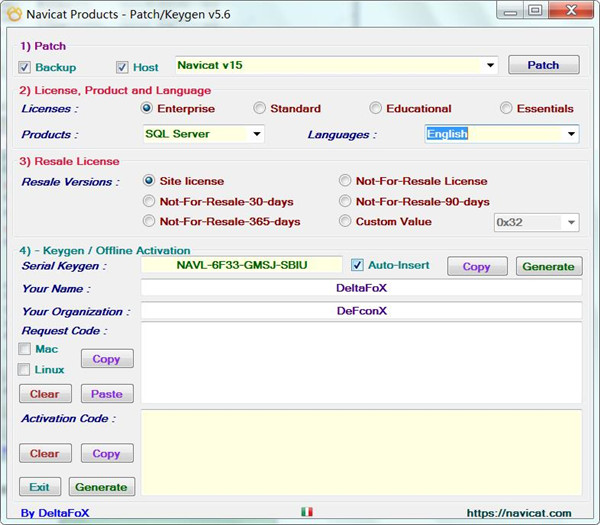The height and width of the screenshot is (525, 600).
Task: Enable the Mac checkbox
Action: [25, 349]
